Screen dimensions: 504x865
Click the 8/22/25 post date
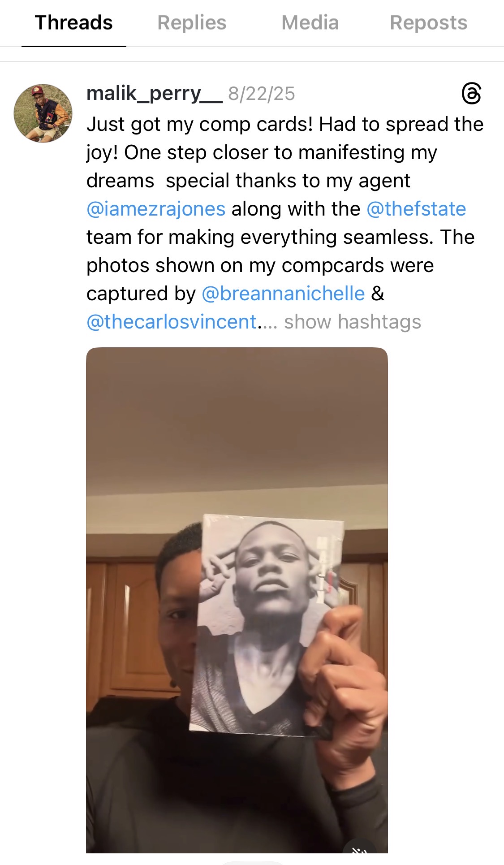[262, 94]
